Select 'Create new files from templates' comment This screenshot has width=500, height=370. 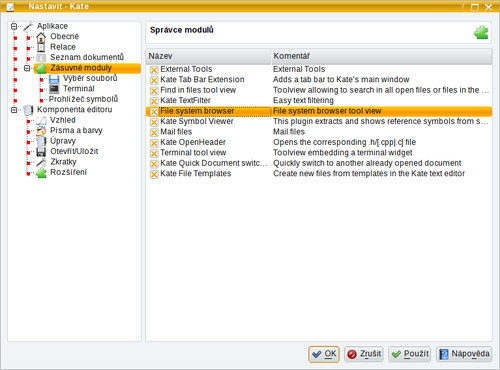[x=369, y=174]
